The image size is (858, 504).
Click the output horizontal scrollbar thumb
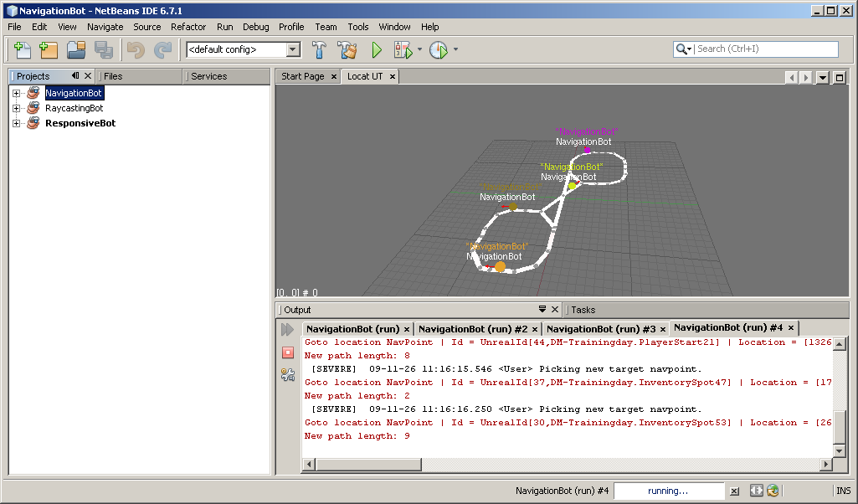(x=368, y=464)
